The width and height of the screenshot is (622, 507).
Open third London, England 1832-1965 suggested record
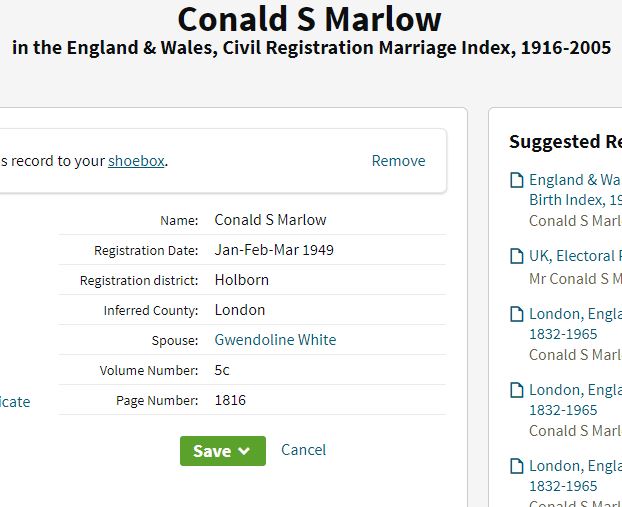click(x=574, y=466)
